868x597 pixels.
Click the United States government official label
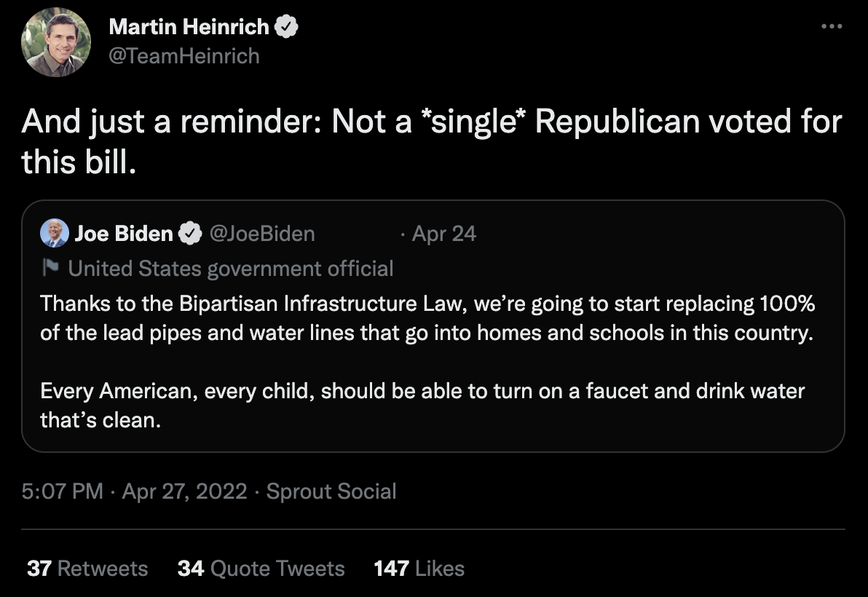(x=230, y=269)
